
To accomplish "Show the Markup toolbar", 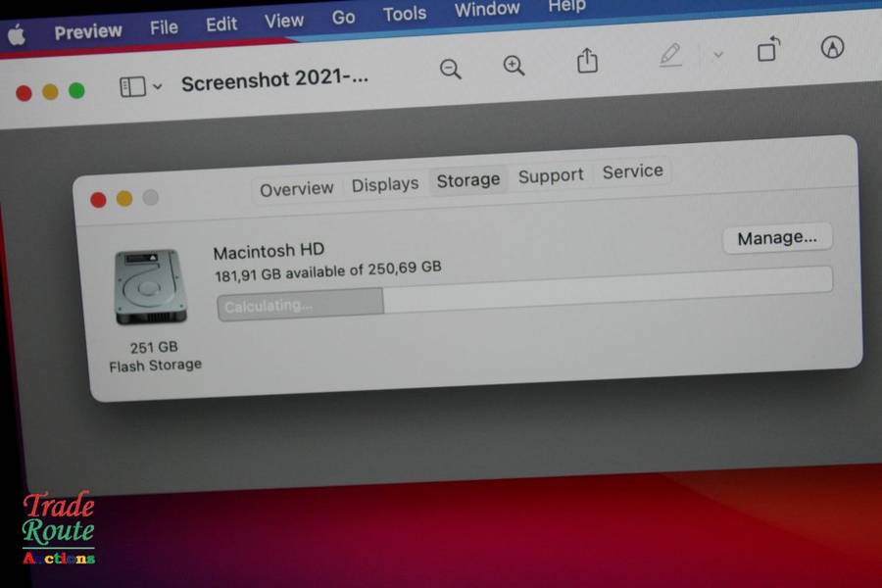I will [x=833, y=47].
